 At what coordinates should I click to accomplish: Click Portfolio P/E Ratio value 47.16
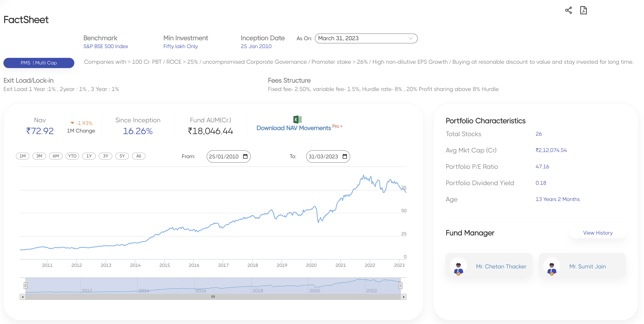542,167
